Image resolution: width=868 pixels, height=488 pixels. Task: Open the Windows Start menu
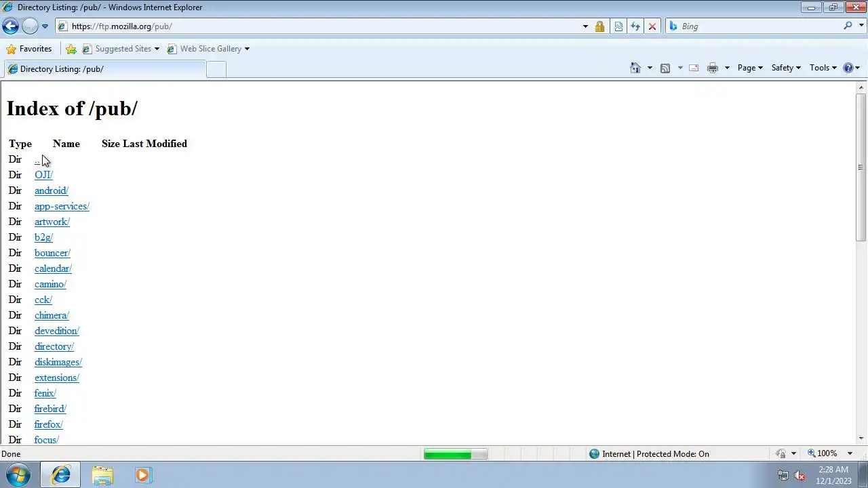18,475
